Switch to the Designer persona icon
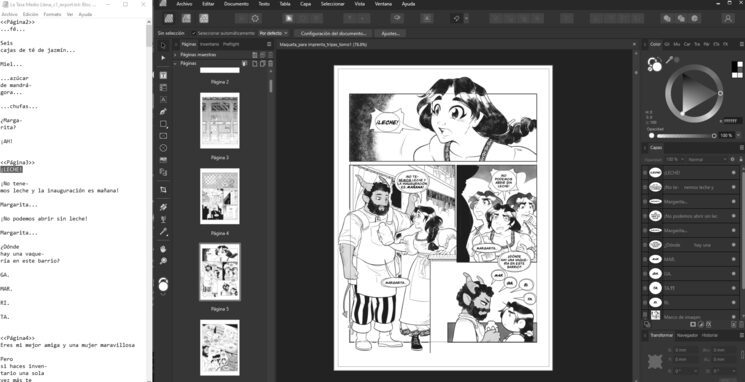Image resolution: width=745 pixels, height=382 pixels. (186, 19)
